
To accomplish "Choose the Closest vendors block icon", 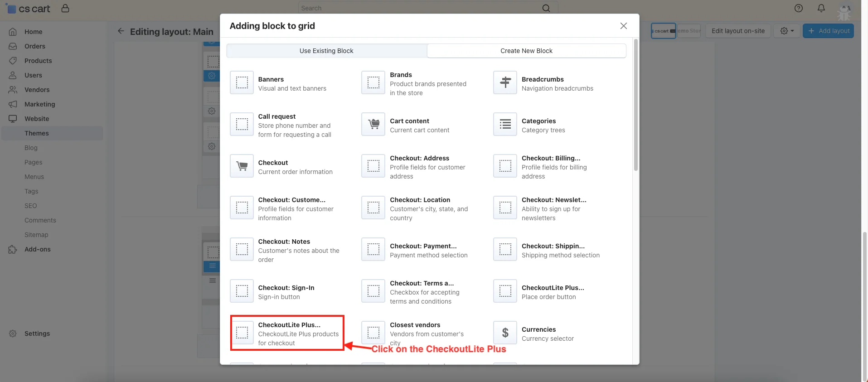I will (x=373, y=333).
